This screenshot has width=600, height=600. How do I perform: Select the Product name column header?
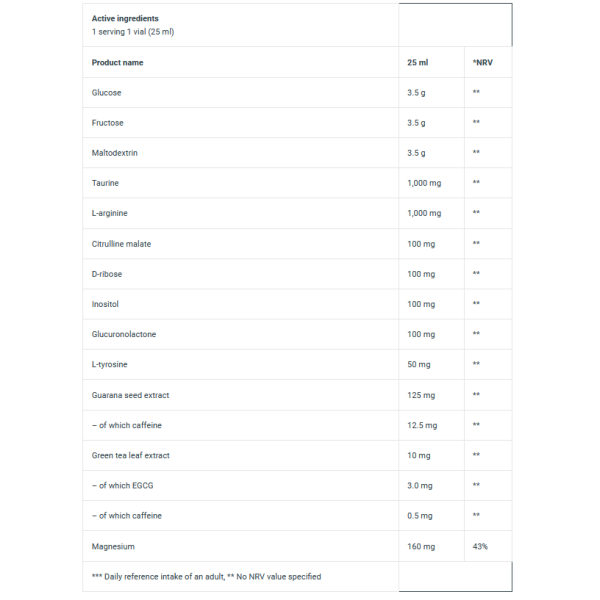pos(117,62)
